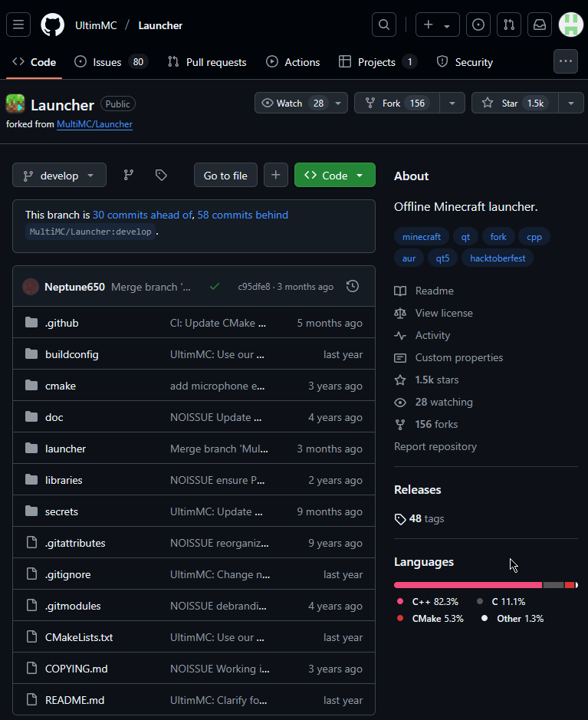Click the minecraft topic tag
The width and height of the screenshot is (588, 720).
[x=422, y=237]
